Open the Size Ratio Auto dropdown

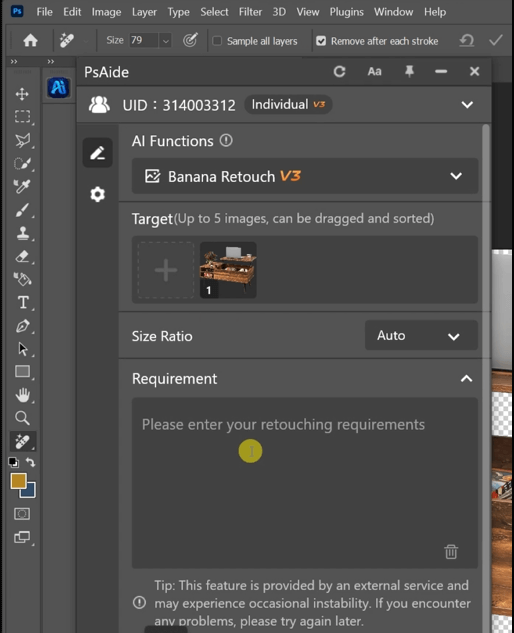[421, 335]
